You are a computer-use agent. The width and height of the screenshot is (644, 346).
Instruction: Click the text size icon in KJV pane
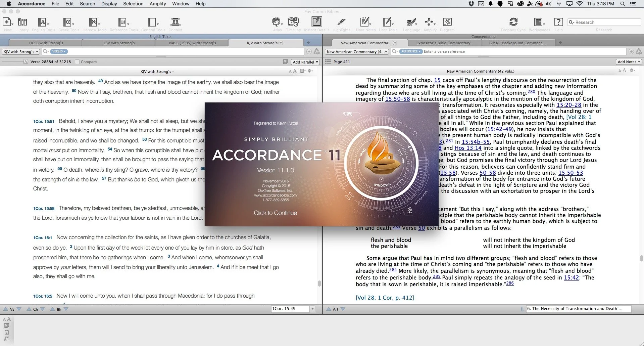coord(293,71)
